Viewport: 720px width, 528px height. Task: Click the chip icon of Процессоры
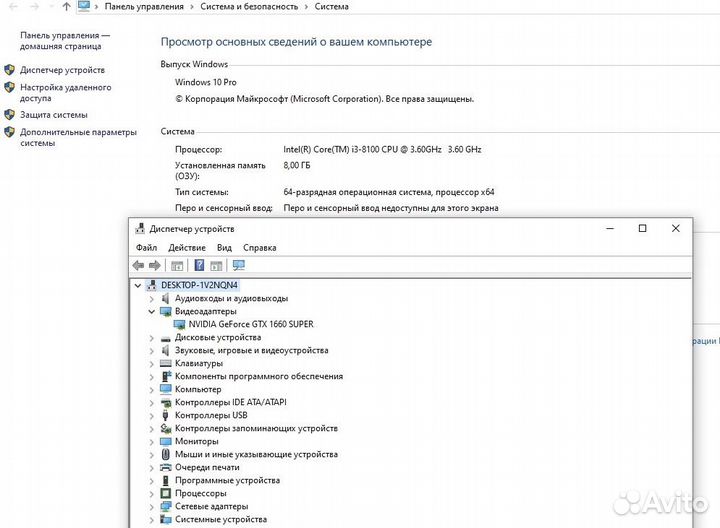click(x=166, y=494)
